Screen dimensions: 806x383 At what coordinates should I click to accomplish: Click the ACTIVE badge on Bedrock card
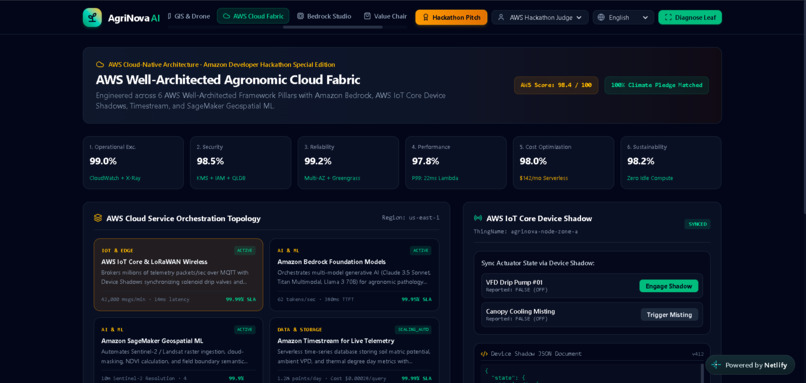pyautogui.click(x=420, y=250)
